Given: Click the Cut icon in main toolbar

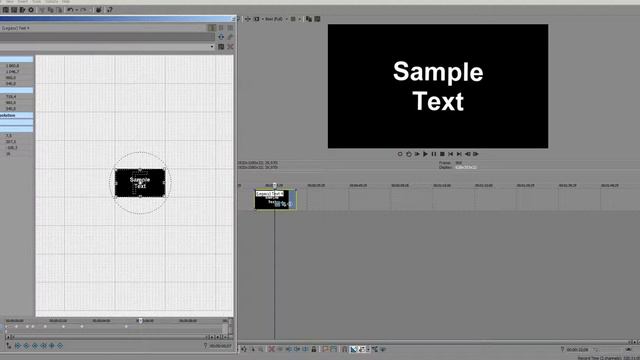Looking at the screenshot, I should click(x=42, y=10).
